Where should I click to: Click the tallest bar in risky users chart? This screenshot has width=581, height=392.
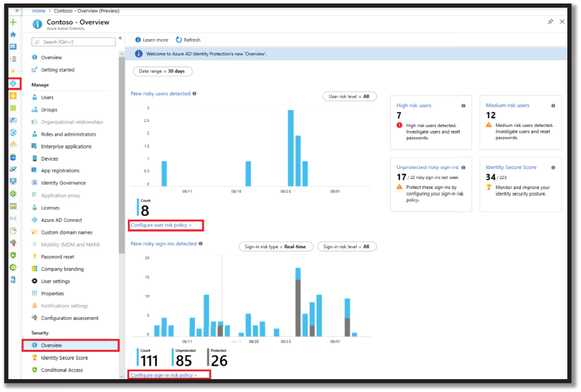pos(290,148)
